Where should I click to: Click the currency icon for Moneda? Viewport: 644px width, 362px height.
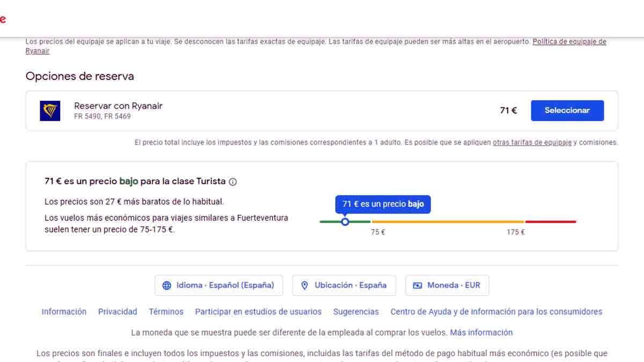coord(418,285)
